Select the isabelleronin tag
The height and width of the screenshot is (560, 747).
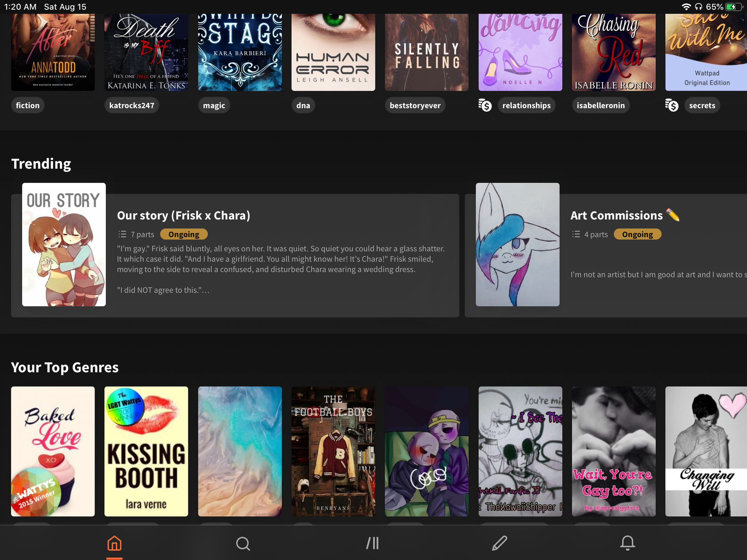point(601,105)
